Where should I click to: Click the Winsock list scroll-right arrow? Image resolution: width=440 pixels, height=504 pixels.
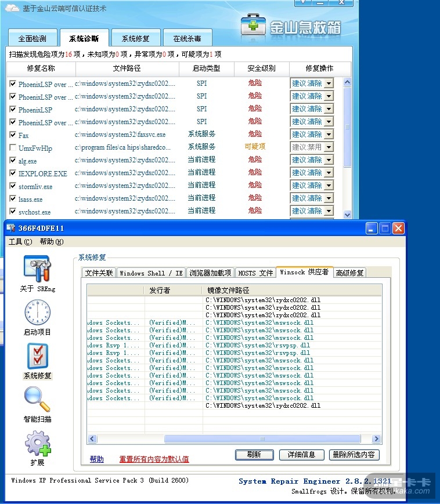[x=376, y=438]
